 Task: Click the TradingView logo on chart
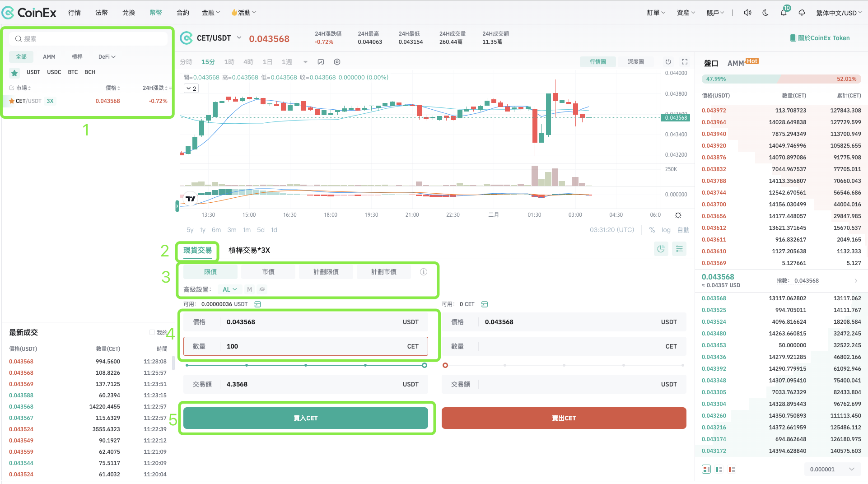click(x=191, y=198)
